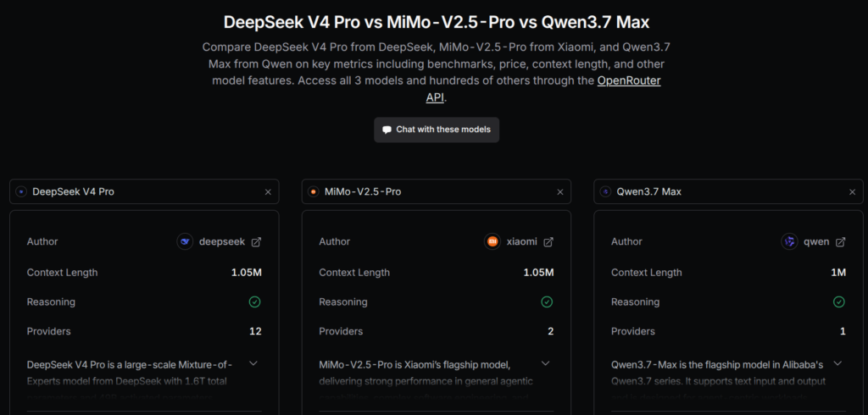Click the page heading comparing three models

(437, 22)
